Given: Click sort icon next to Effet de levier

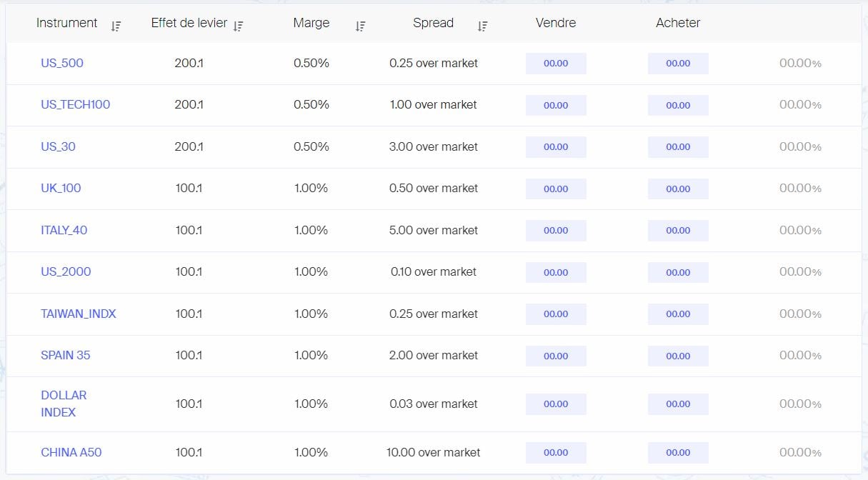Looking at the screenshot, I should click(x=238, y=26).
